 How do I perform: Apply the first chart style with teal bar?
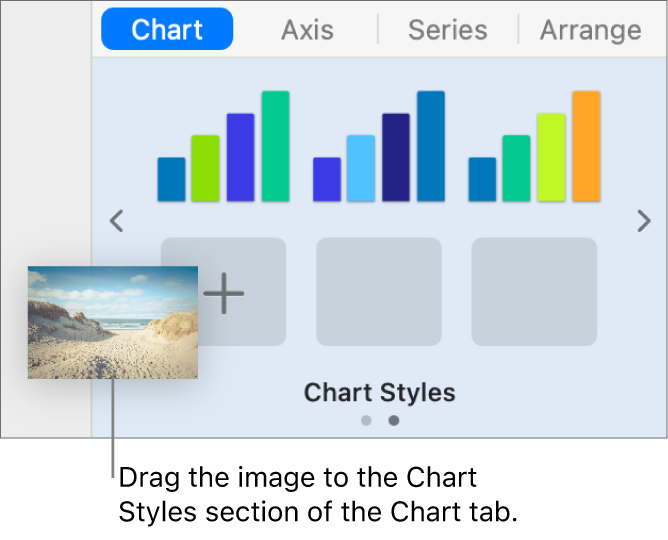tap(223, 147)
